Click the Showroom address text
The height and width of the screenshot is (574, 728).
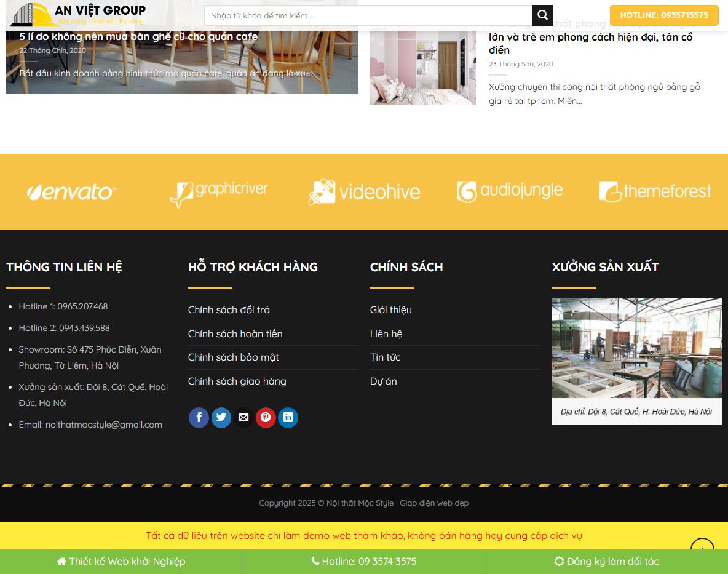[90, 357]
